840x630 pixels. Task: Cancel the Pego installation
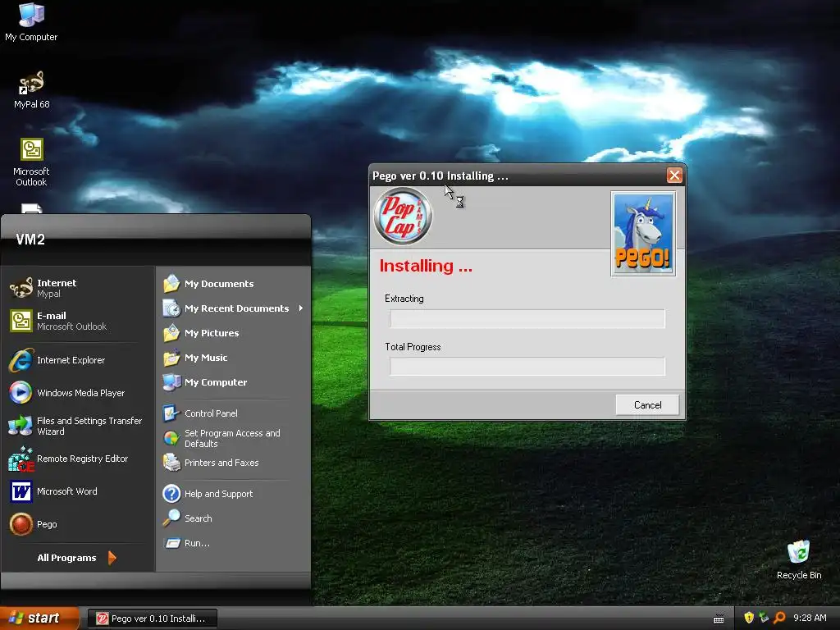coord(647,405)
